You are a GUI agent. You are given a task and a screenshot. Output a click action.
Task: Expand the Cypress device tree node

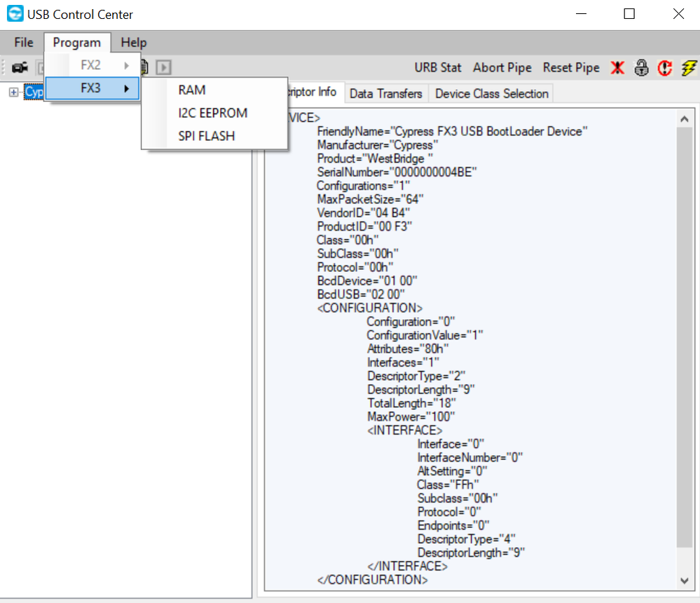(x=14, y=92)
